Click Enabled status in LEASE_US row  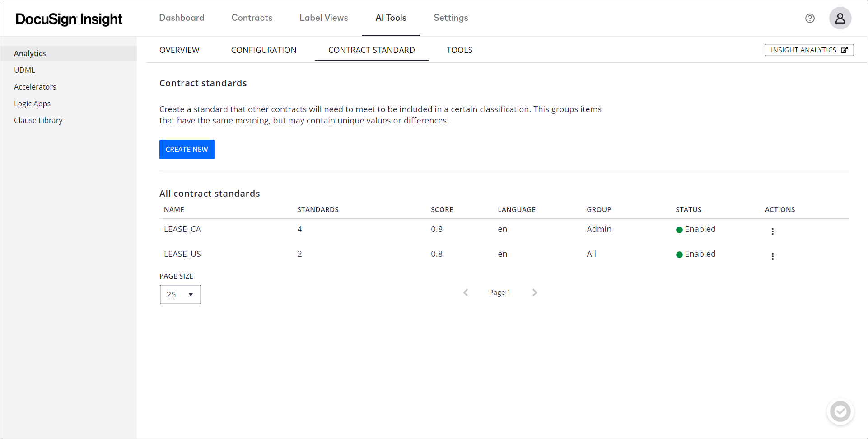pos(696,254)
